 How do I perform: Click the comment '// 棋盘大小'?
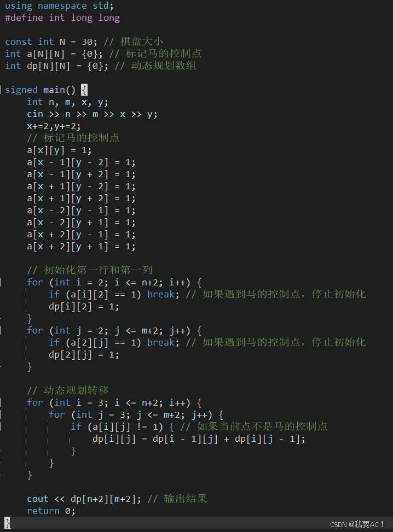[134, 42]
